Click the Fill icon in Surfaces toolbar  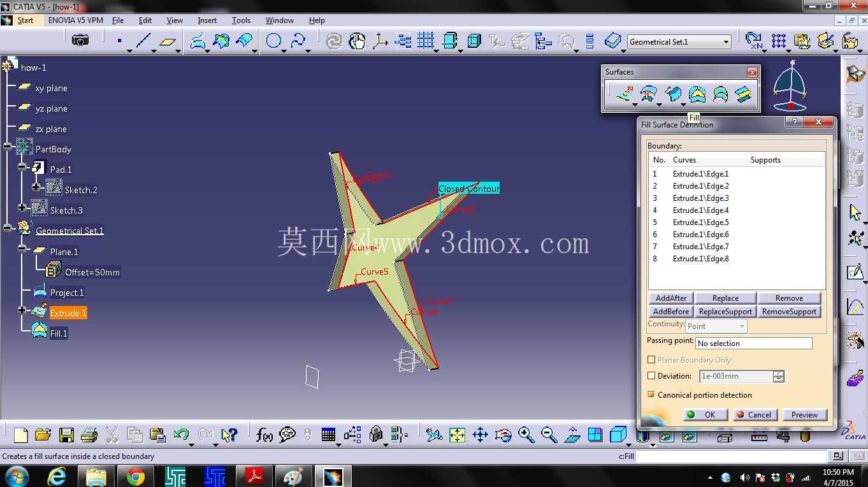click(x=697, y=94)
